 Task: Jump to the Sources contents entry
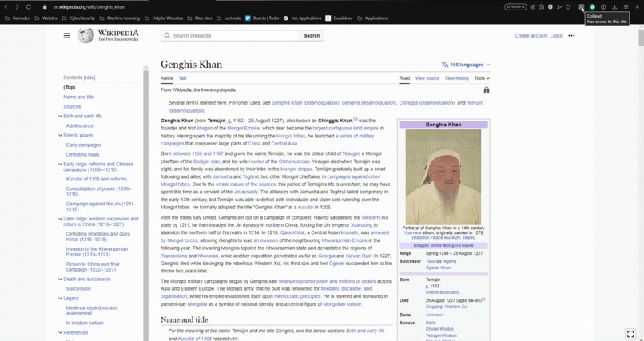pos(72,106)
